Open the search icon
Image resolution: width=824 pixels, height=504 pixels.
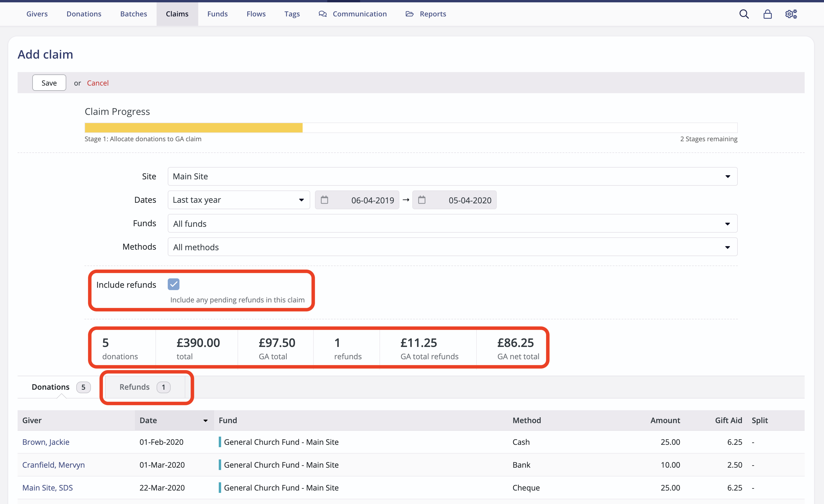[744, 14]
